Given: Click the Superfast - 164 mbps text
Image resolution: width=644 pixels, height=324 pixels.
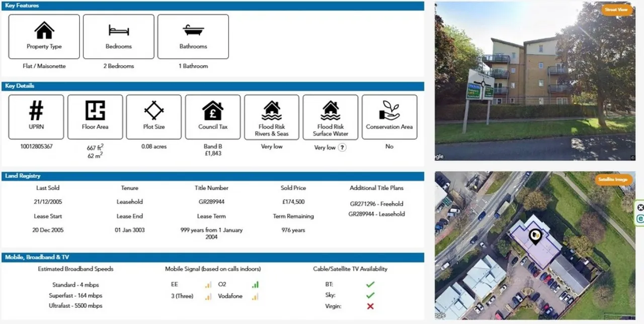Looking at the screenshot, I should 75,295.
